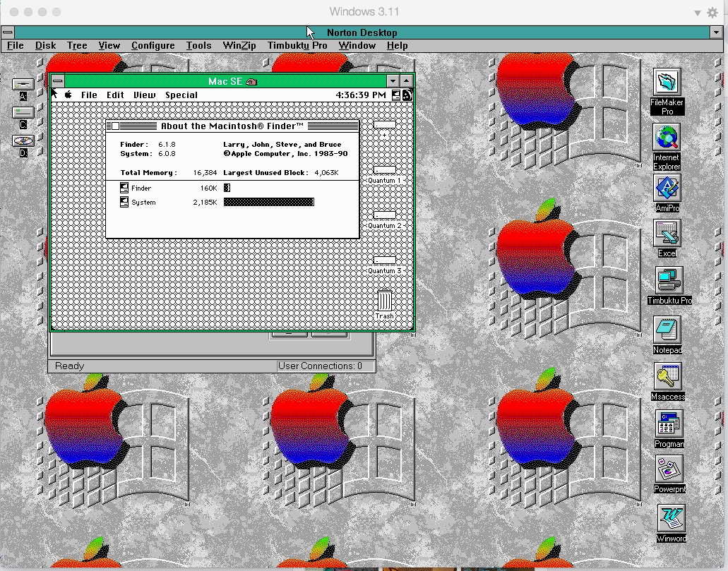The height and width of the screenshot is (571, 728).
Task: Select the A: floppy drive icon
Action: tap(23, 84)
